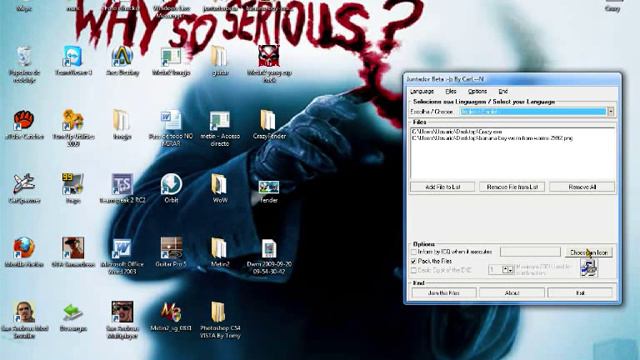Screen dimensions: 640x360
Task: Open the Options menu
Action: tap(477, 91)
